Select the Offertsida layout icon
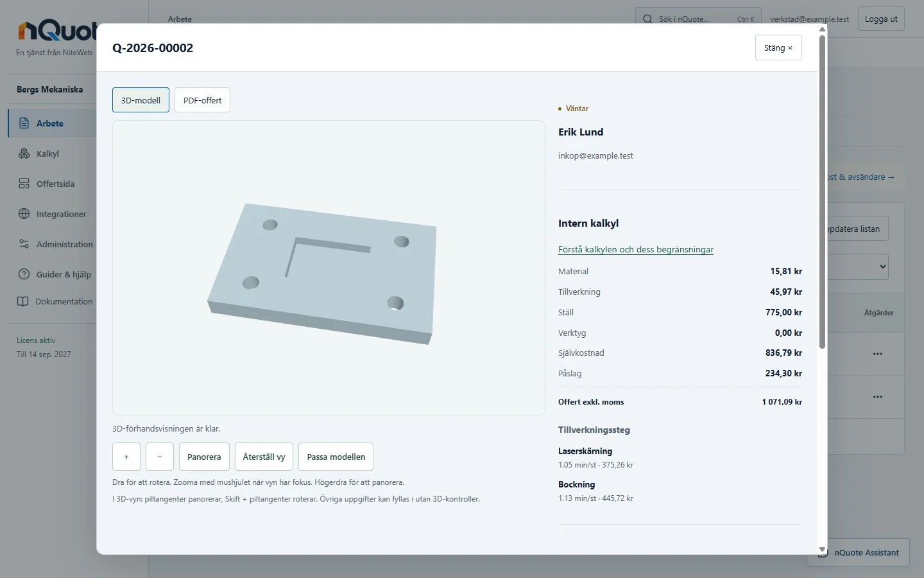Image resolution: width=924 pixels, height=578 pixels. coord(24,184)
